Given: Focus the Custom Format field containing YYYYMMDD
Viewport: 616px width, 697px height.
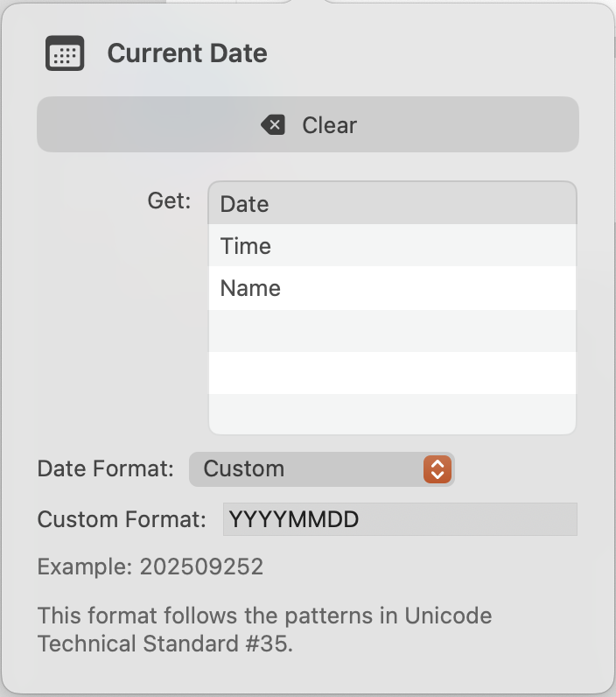Looking at the screenshot, I should click(x=400, y=519).
